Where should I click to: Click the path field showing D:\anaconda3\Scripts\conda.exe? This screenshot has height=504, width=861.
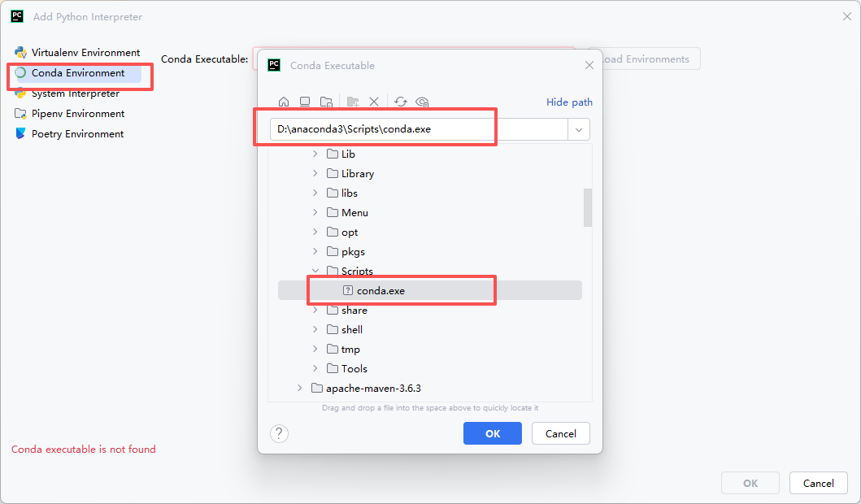click(x=419, y=129)
